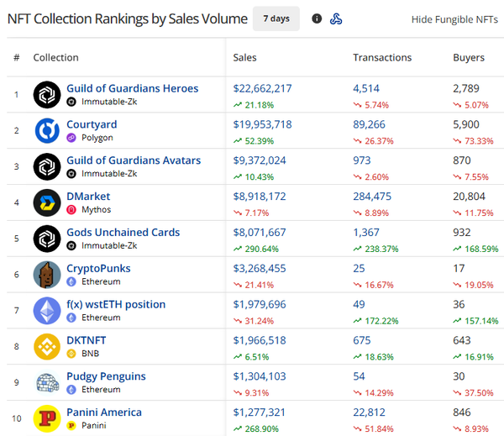Click sales value $8,071,667

[x=260, y=233]
